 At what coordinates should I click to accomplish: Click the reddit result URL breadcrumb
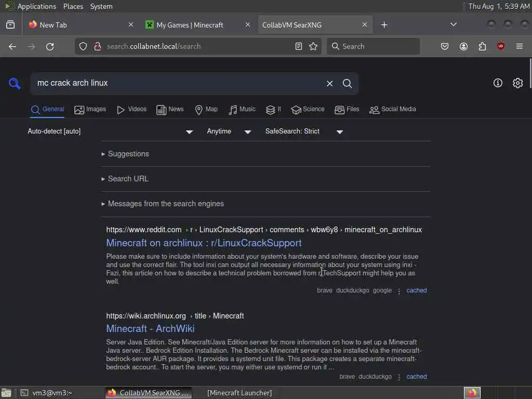[264, 230]
